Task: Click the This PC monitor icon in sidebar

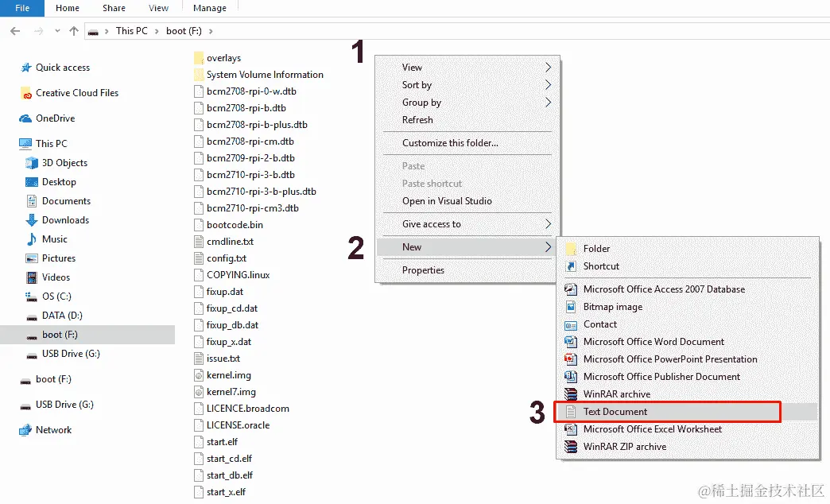Action: point(25,143)
